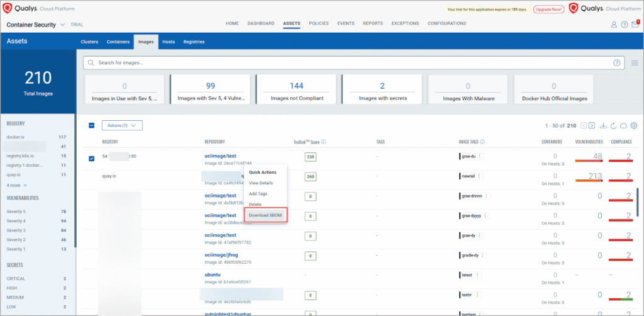The height and width of the screenshot is (316, 644).
Task: Switch to the Containers tab
Action: pyautogui.click(x=118, y=42)
